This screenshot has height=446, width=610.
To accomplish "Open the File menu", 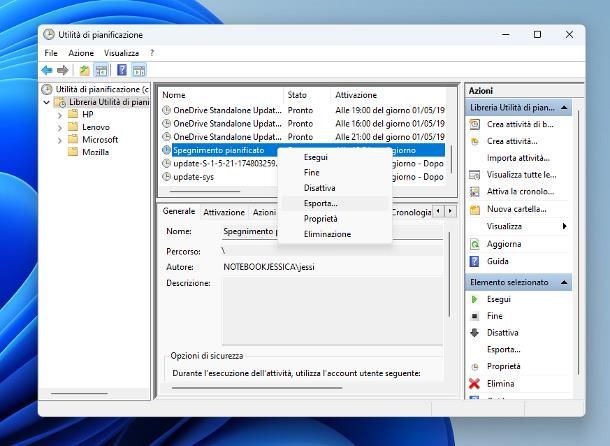I will coord(51,53).
